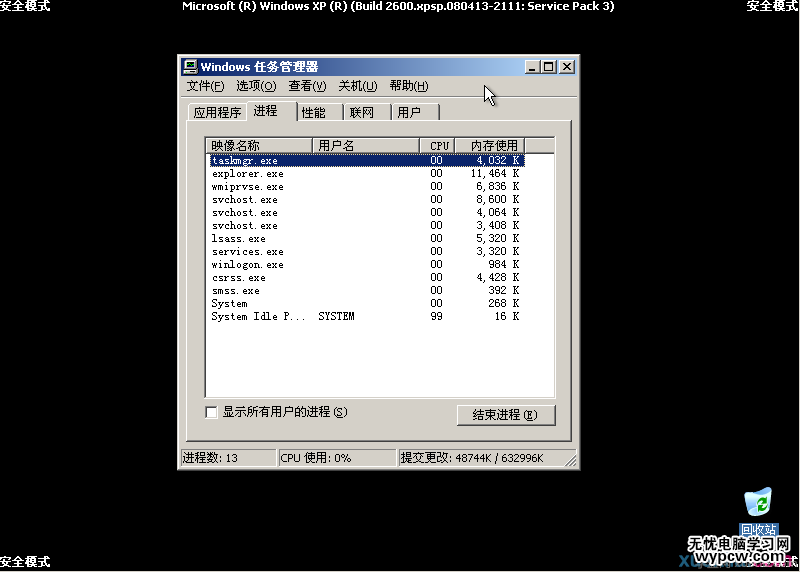Select the System process row

(367, 304)
